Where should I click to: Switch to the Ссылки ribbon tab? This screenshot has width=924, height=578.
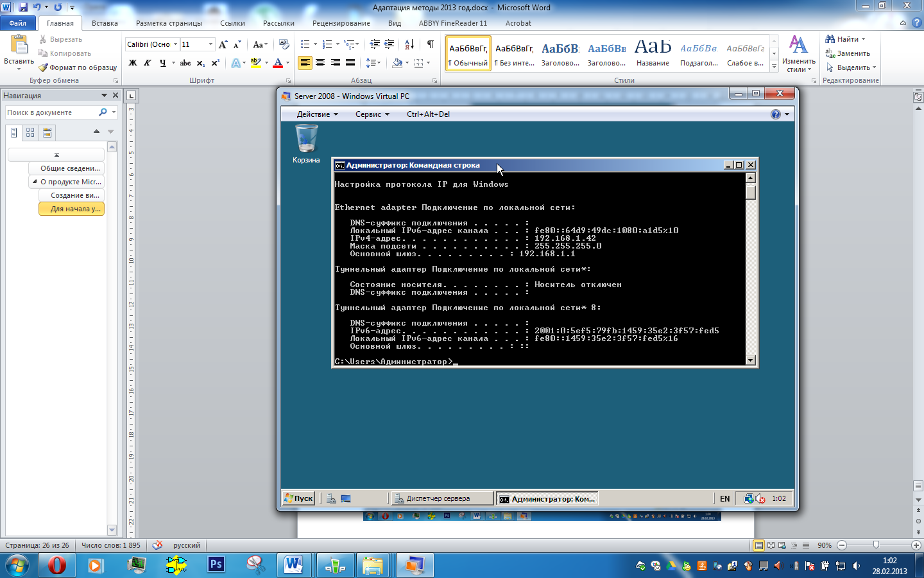232,23
